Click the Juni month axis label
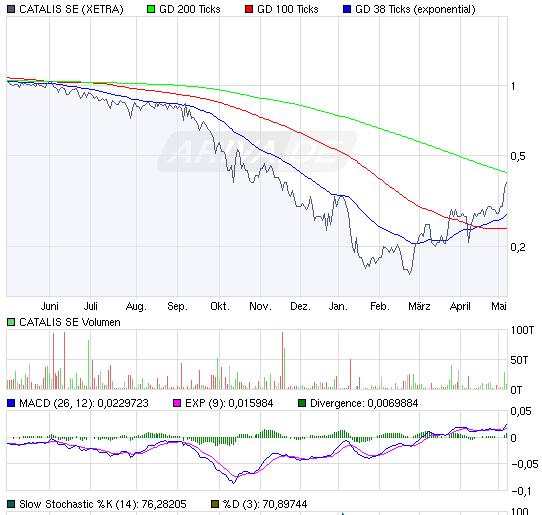 (49, 306)
